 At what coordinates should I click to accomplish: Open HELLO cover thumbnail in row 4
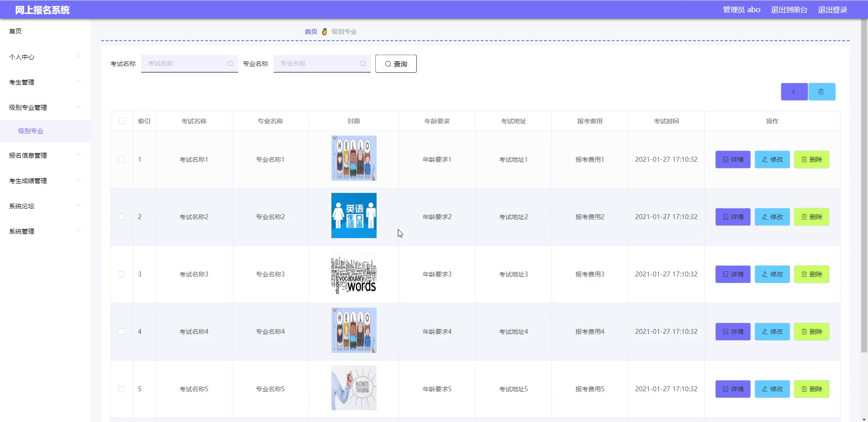tap(354, 330)
